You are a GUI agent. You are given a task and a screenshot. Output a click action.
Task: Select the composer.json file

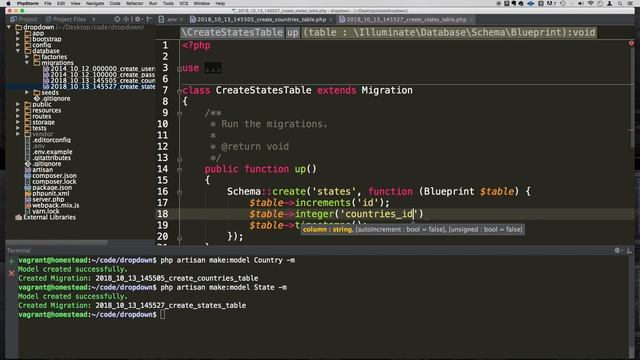click(x=50, y=176)
